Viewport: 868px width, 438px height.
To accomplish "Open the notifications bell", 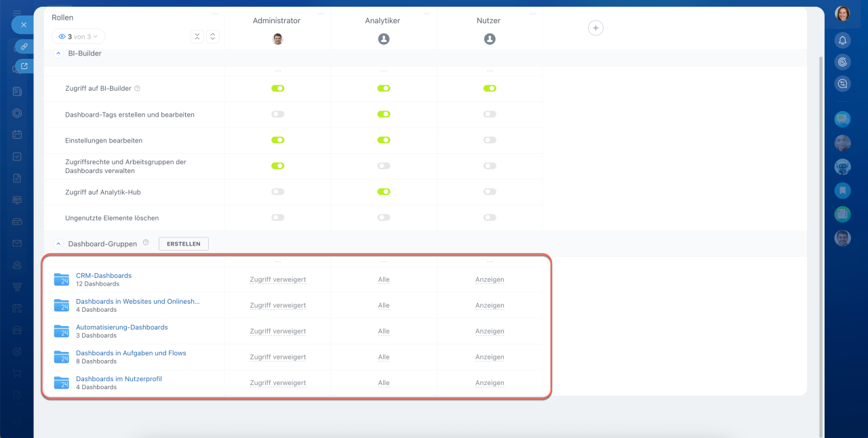I will pos(842,40).
